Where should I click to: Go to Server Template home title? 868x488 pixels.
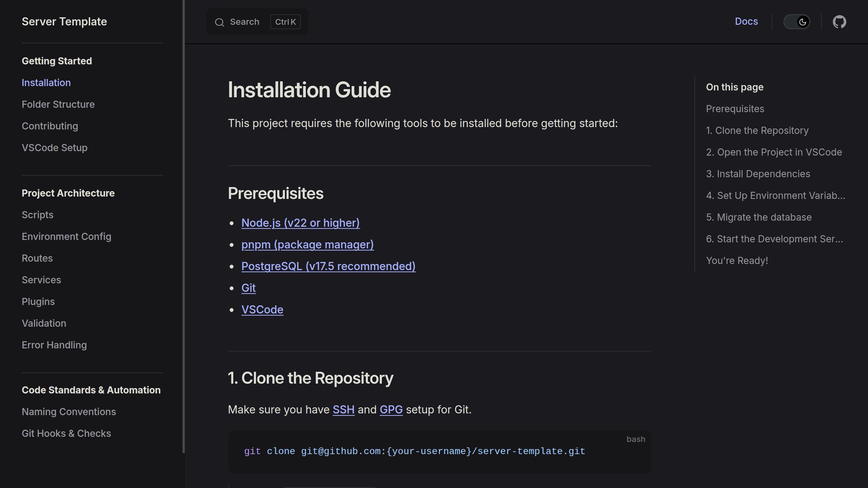(x=64, y=22)
